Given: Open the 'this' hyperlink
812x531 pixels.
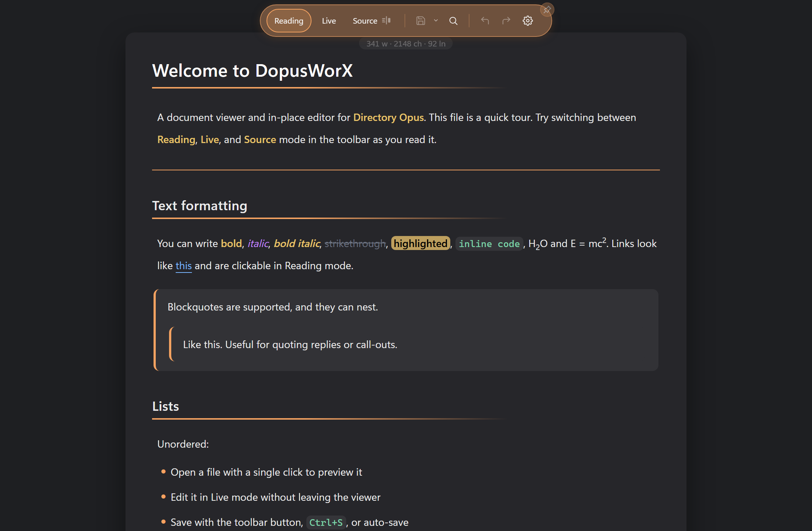Looking at the screenshot, I should [x=183, y=266].
